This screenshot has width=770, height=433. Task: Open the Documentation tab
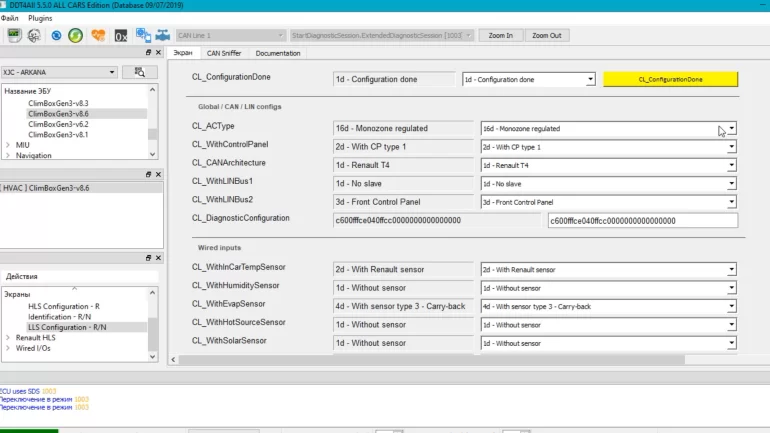point(277,53)
